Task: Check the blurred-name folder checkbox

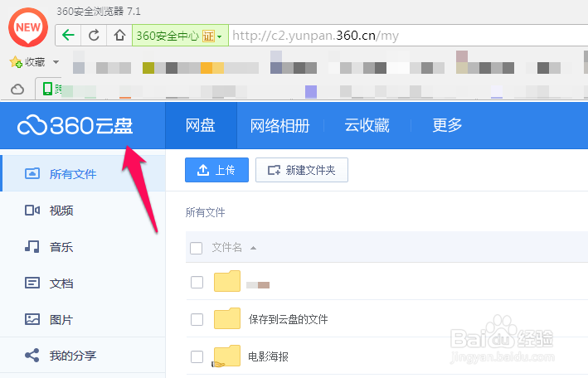Action: [x=197, y=282]
